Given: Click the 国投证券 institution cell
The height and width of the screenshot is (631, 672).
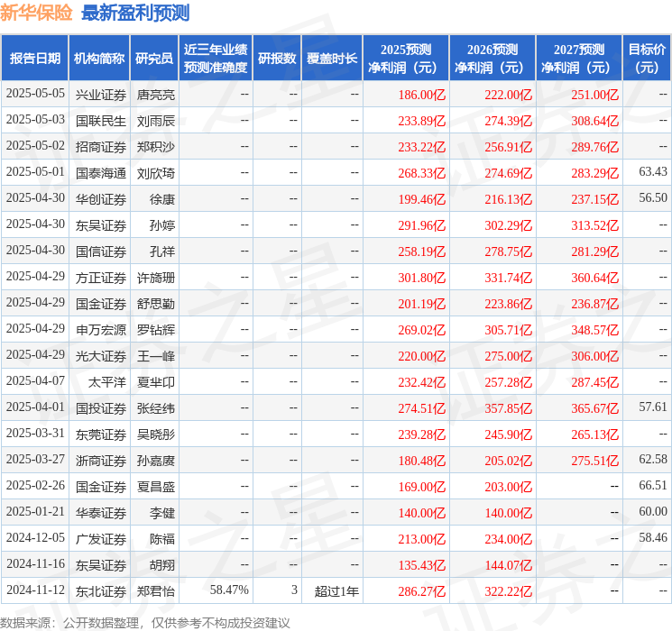Looking at the screenshot, I should pyautogui.click(x=101, y=408).
